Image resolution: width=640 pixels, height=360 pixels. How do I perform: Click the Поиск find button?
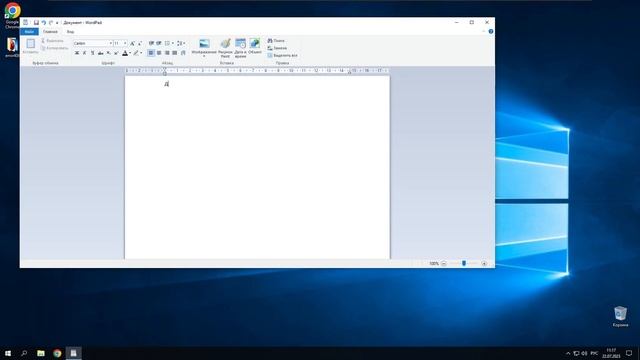[x=276, y=41]
